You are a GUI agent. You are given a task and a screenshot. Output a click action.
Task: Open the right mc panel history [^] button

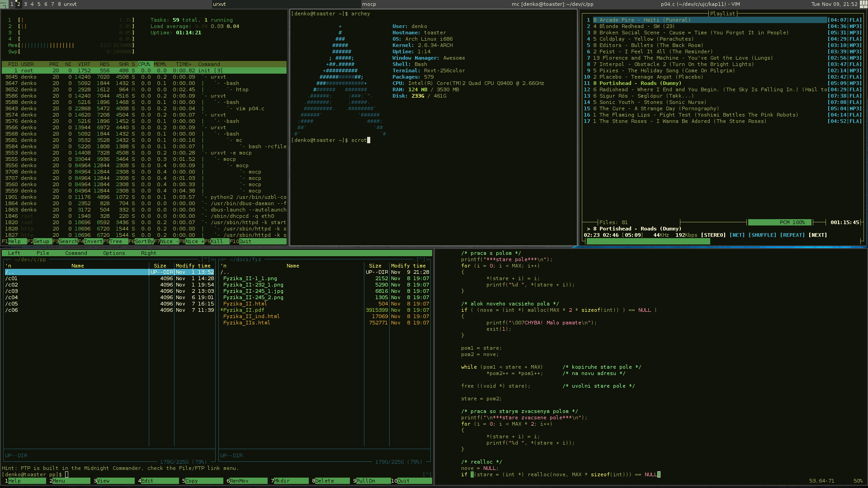(x=421, y=259)
